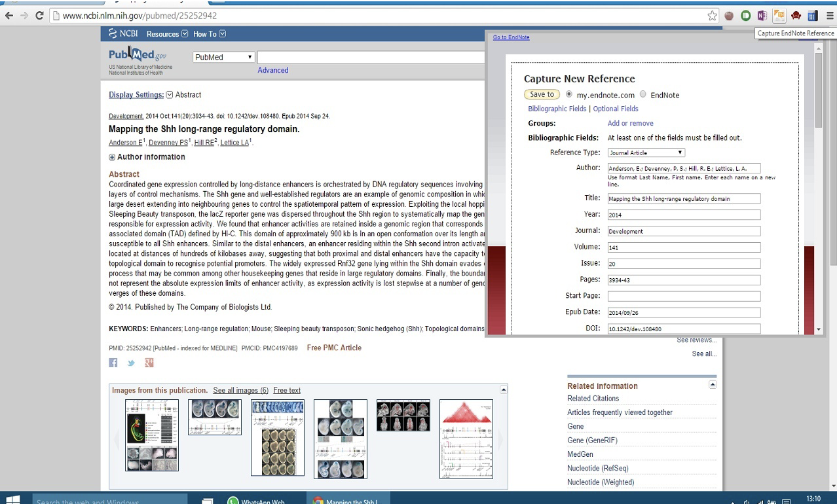Image resolution: width=837 pixels, height=504 pixels.
Task: Open the red triangular Hi-C heatmap thumbnail
Action: (466, 439)
